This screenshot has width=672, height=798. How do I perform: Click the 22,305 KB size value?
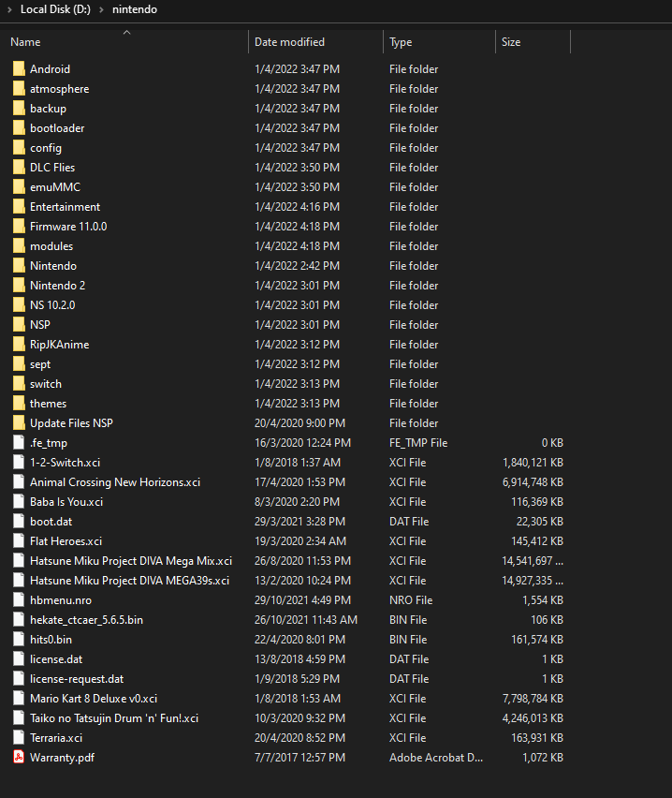(x=540, y=521)
